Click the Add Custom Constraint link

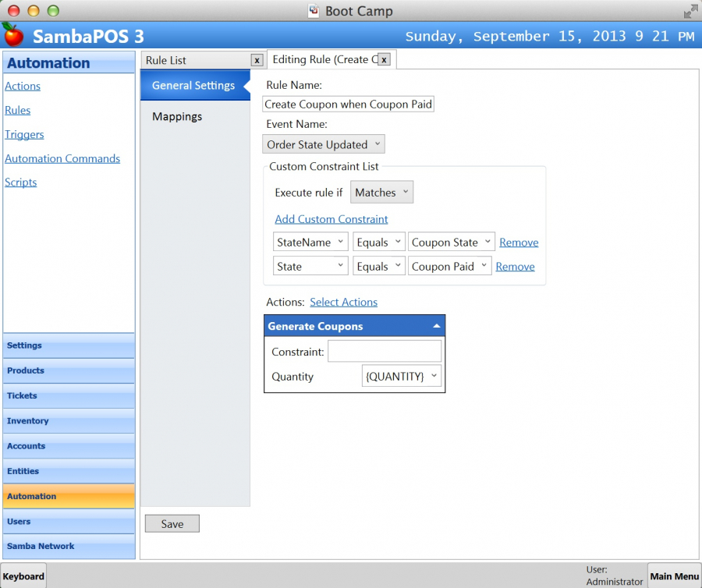pos(331,219)
